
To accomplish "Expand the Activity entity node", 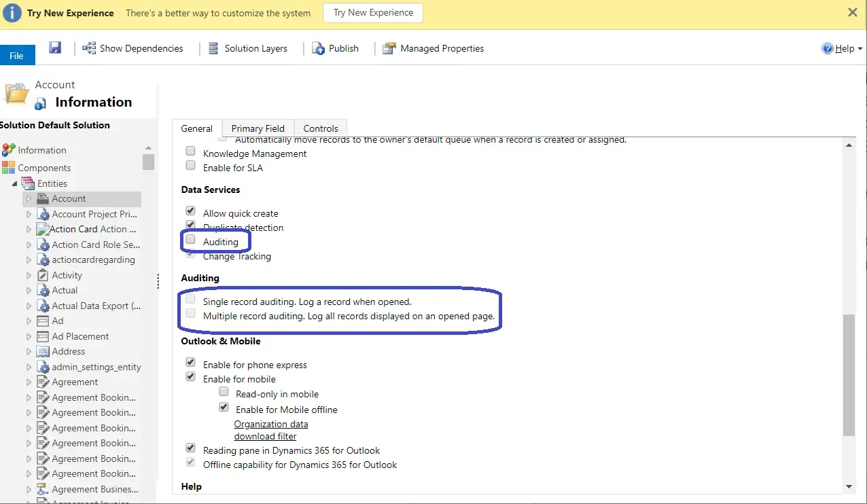I will (x=29, y=275).
